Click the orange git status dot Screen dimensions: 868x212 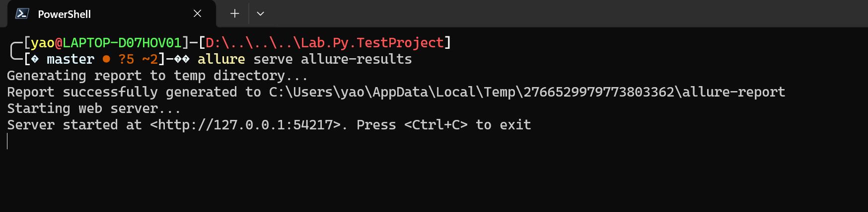(106, 59)
